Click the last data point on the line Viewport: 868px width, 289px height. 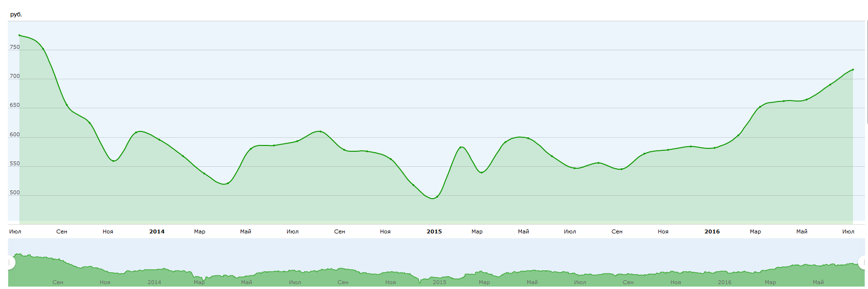coord(853,70)
